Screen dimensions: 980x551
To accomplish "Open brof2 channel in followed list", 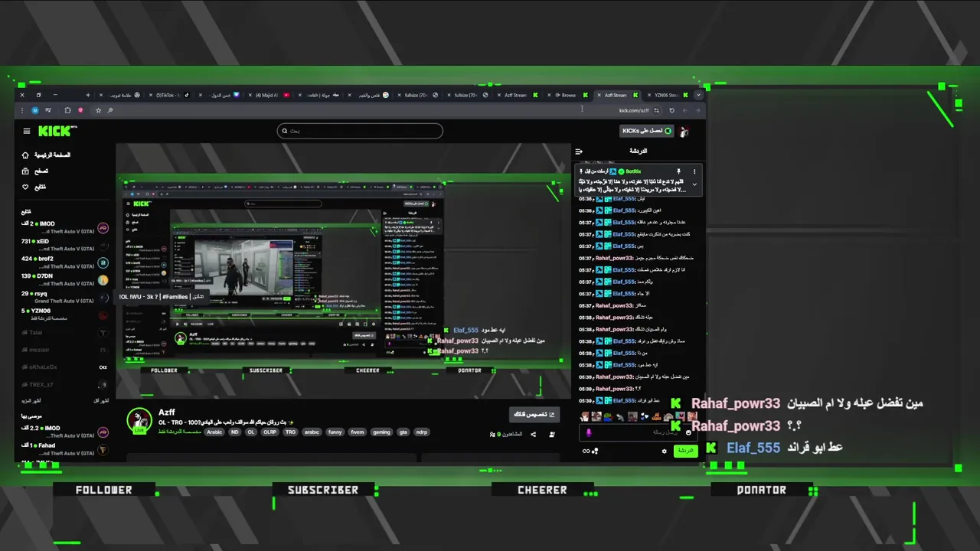I will coord(65,262).
